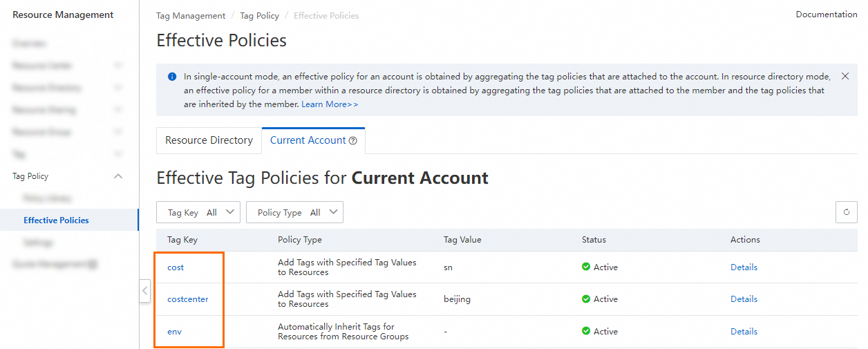
Task: Click the refresh icon above the table
Action: (847, 213)
